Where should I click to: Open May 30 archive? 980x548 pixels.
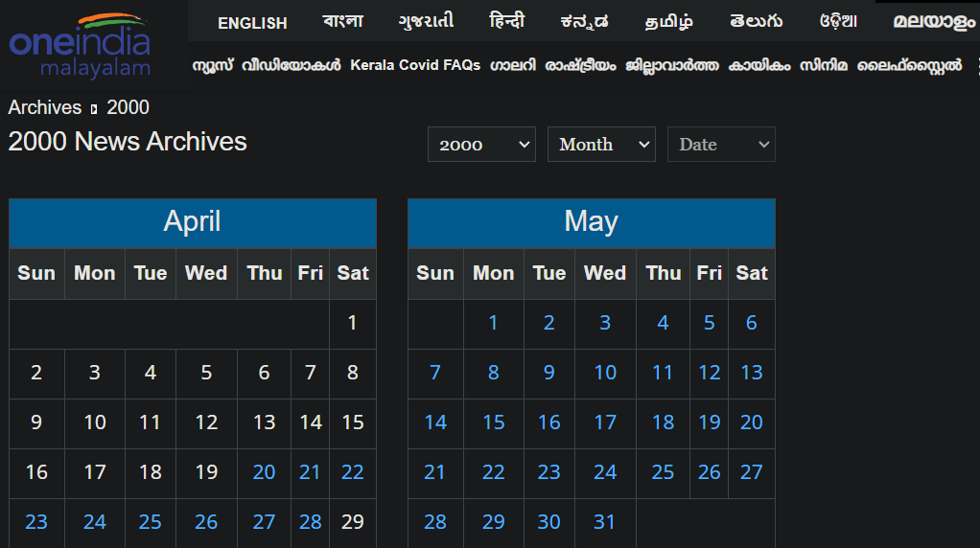pos(548,522)
